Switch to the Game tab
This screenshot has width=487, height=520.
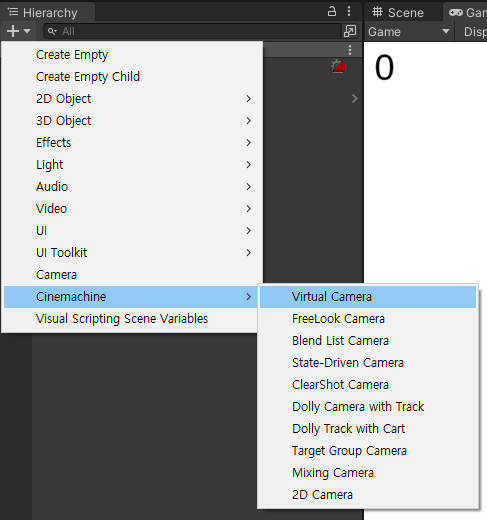click(x=467, y=13)
